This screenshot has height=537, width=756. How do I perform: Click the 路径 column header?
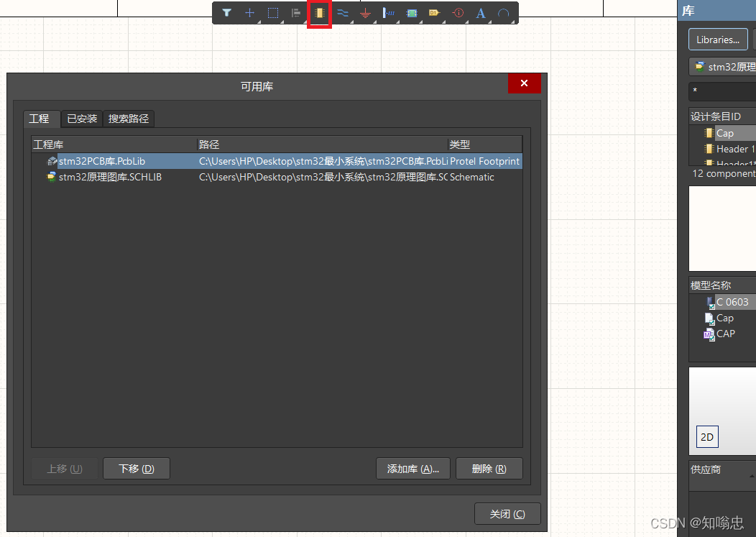323,144
